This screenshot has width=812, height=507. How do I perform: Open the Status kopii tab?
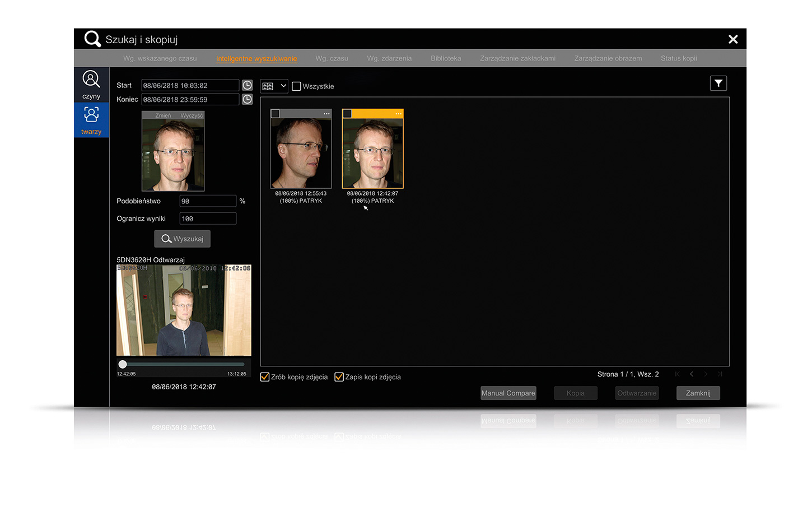click(679, 58)
